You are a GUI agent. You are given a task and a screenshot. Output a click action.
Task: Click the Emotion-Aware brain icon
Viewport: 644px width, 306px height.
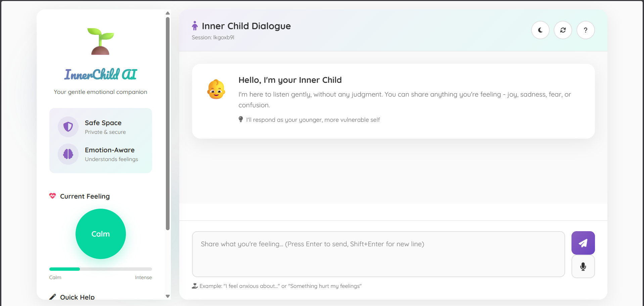click(x=68, y=154)
